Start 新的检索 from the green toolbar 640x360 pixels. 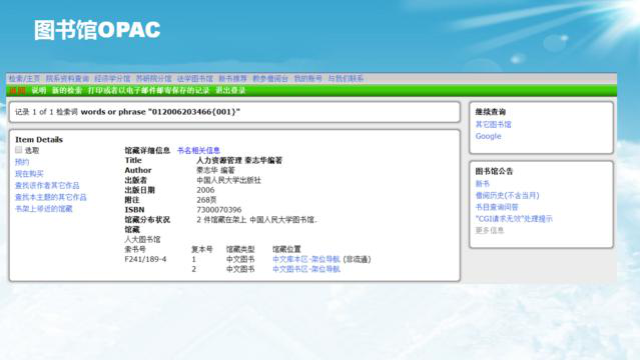point(67,91)
